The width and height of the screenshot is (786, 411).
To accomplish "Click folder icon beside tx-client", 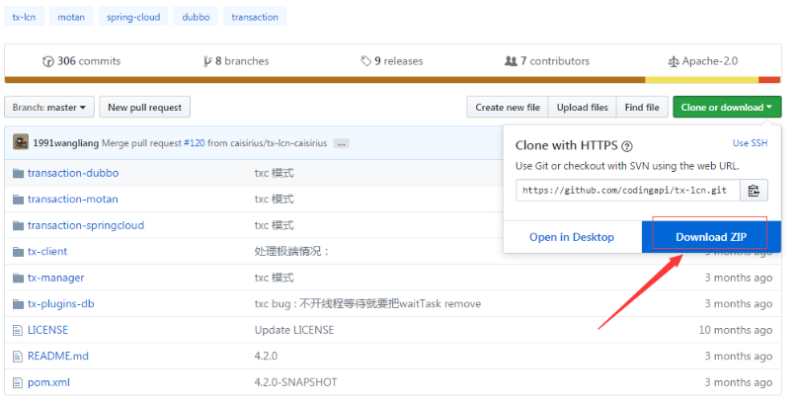I will [18, 252].
